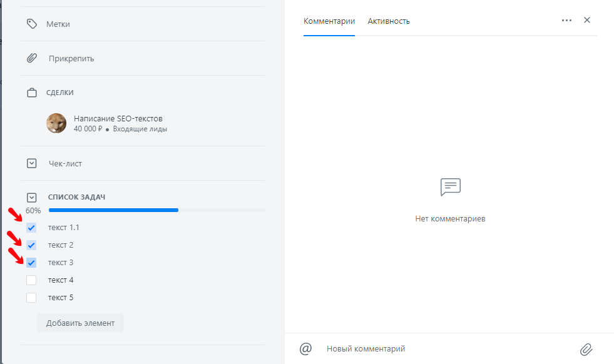The width and height of the screenshot is (614, 364).
Task: Click the СДЕЛКИ section heading
Action: (60, 93)
